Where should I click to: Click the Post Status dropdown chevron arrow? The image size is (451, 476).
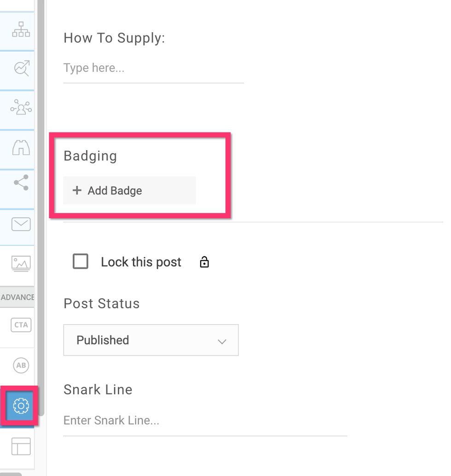(x=222, y=341)
